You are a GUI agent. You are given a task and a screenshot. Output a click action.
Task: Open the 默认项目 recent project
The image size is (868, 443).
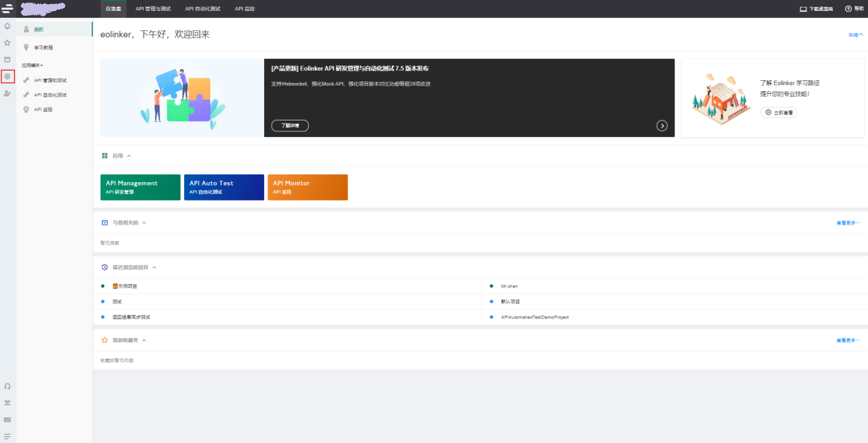(511, 301)
